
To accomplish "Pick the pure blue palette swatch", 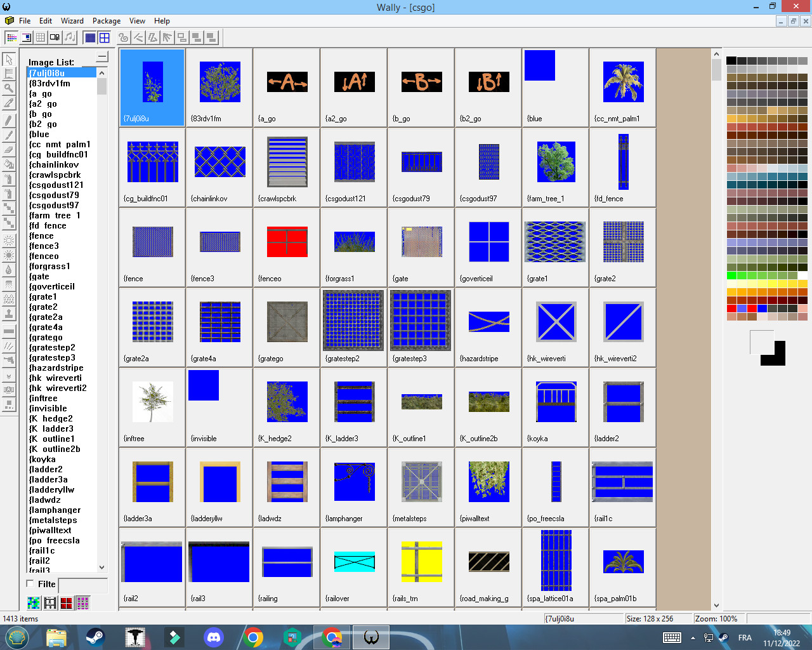I will pos(762,308).
